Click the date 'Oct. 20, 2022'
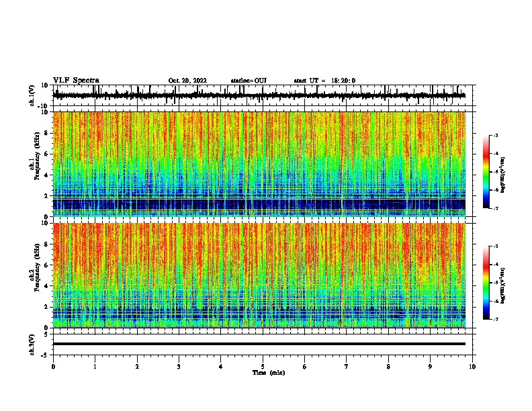 click(x=187, y=81)
